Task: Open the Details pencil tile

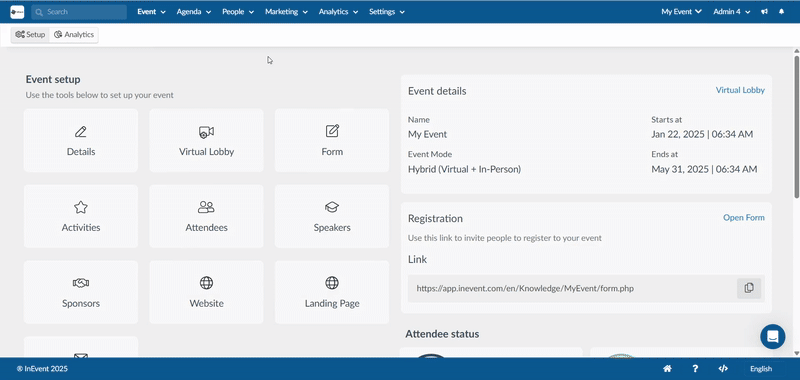Action: 81,140
